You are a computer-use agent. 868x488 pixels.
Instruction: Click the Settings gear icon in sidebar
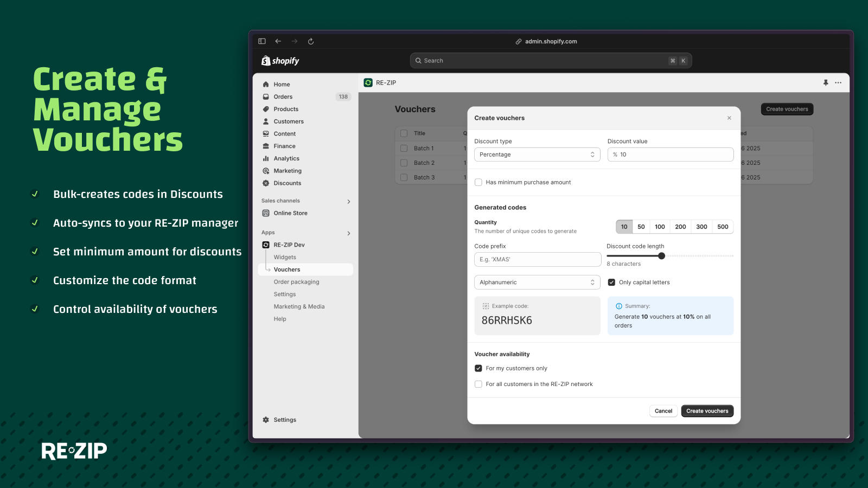pos(266,420)
